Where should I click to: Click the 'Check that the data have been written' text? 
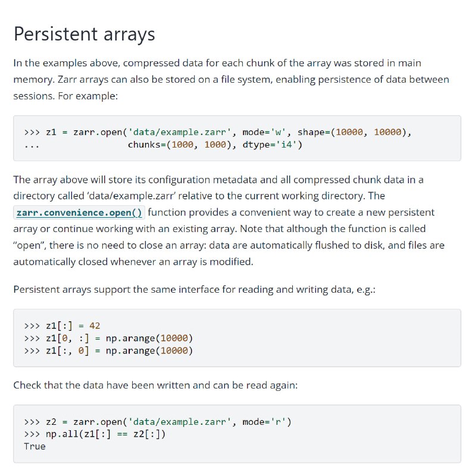(x=155, y=385)
